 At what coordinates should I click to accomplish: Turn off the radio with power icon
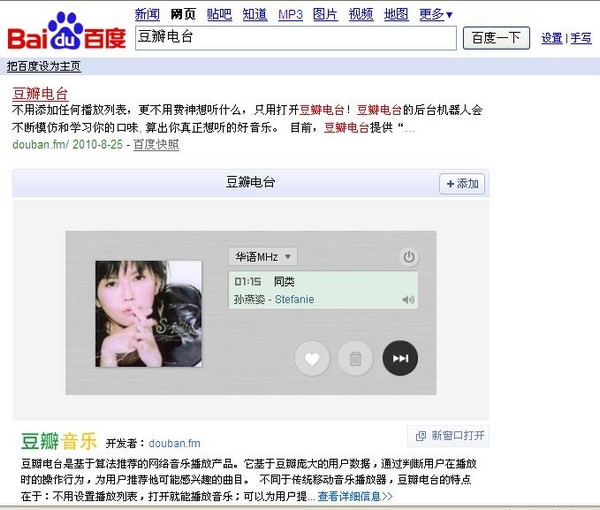click(x=409, y=257)
